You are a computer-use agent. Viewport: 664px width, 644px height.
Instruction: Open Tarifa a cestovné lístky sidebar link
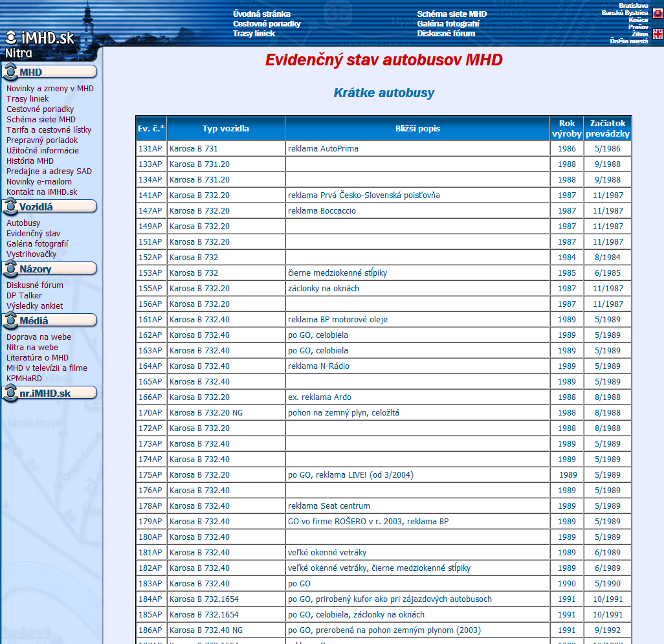(49, 130)
